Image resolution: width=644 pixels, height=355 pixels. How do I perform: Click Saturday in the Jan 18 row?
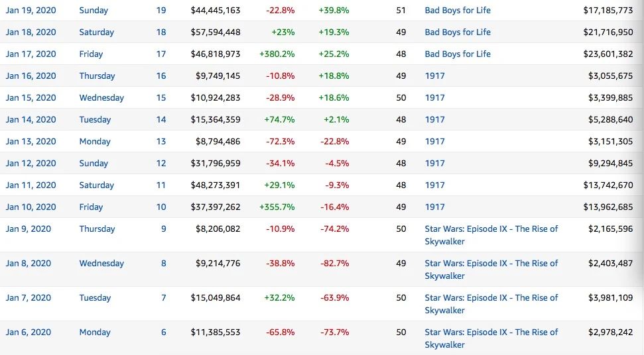96,32
